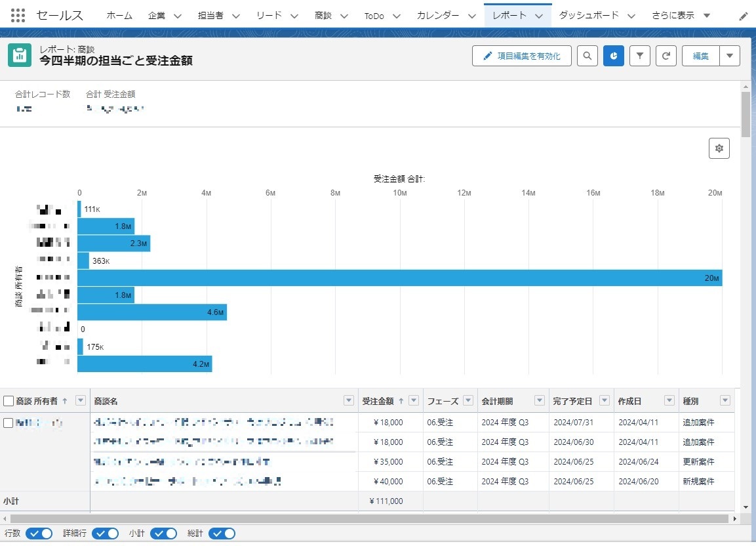Open the ¥40,000 row opportunity link
Viewport: 756px width, 546px height.
click(188, 481)
